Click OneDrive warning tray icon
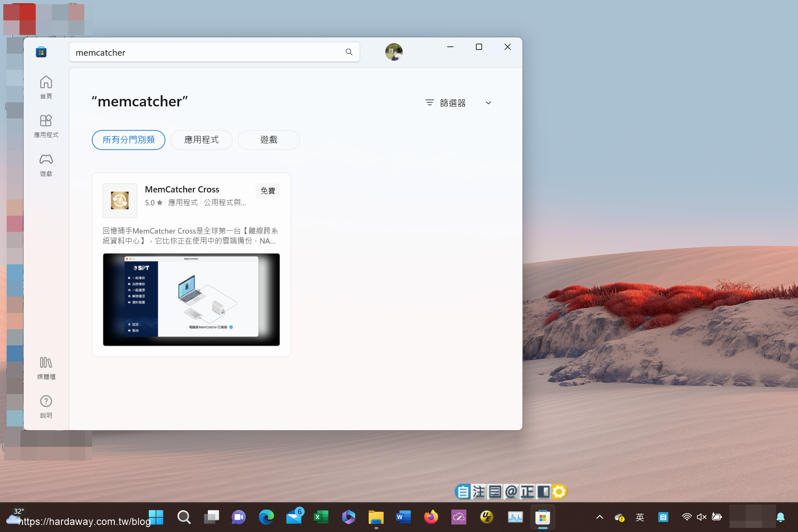Image resolution: width=798 pixels, height=532 pixels. [619, 517]
